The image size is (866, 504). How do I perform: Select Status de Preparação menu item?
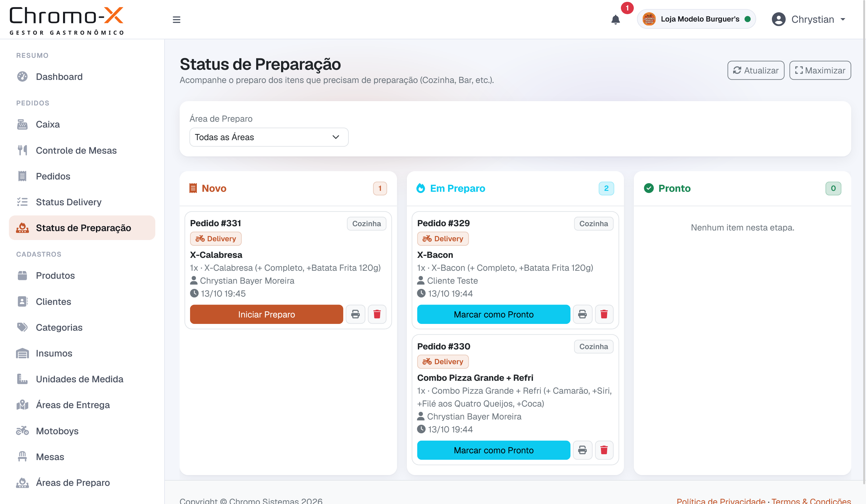pos(82,228)
